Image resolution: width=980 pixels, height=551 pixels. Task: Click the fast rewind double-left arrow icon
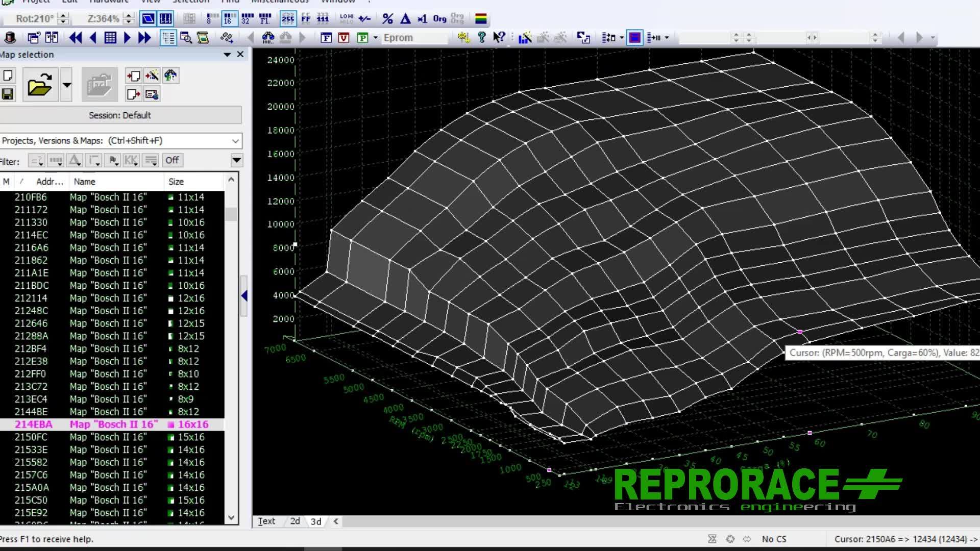click(x=76, y=38)
